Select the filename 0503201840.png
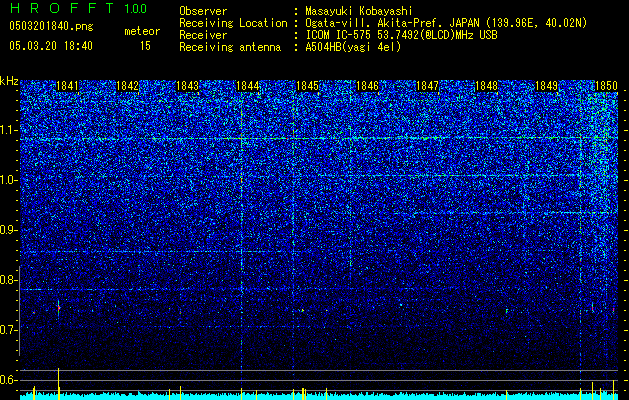 click(51, 26)
